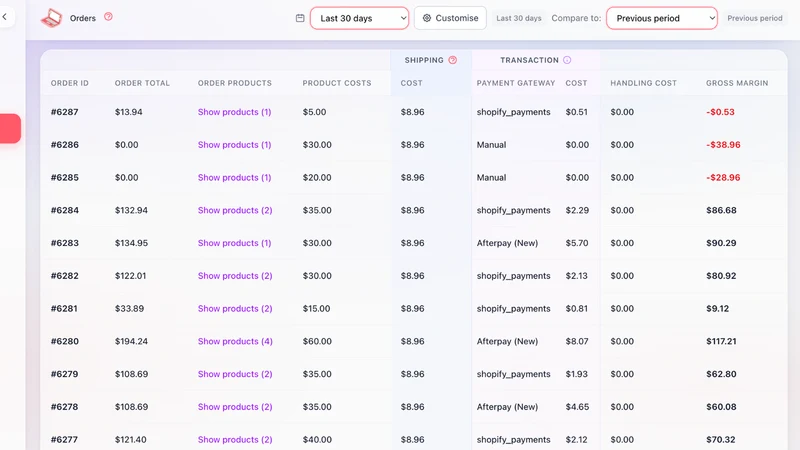This screenshot has width=800, height=450.
Task: Open the Last 30 days dropdown
Action: click(360, 18)
